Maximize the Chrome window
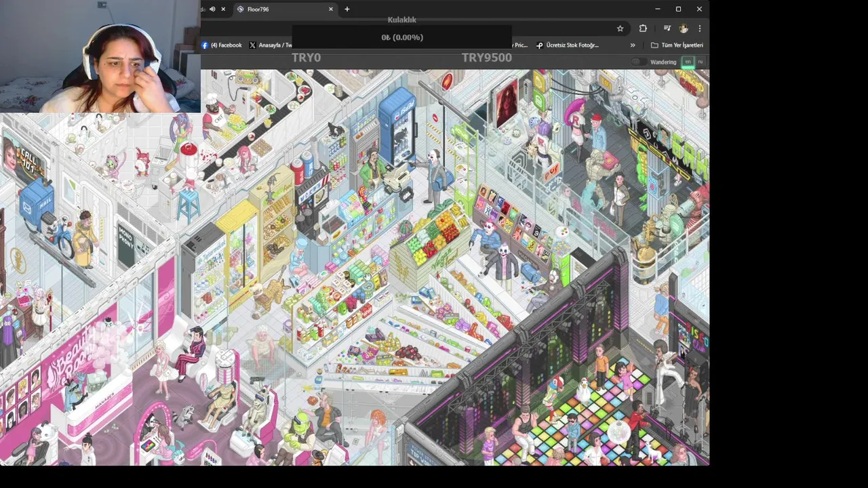Screen dimensions: 868x488 click(678, 9)
